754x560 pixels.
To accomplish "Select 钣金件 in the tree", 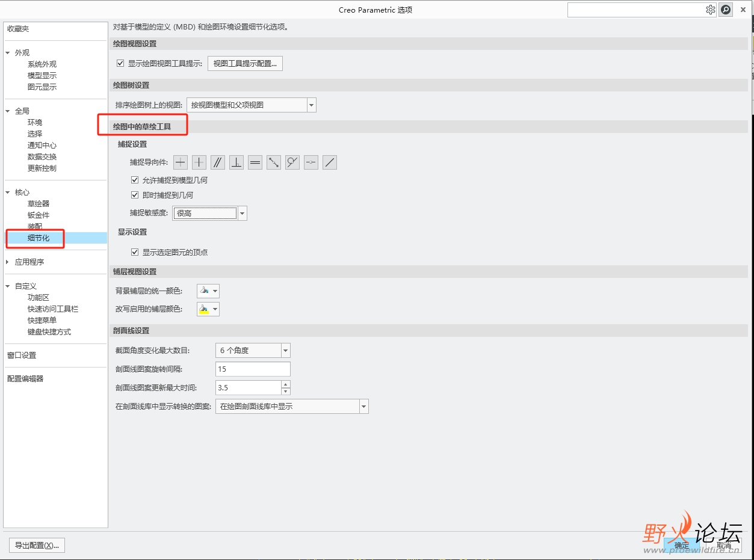I will [39, 215].
